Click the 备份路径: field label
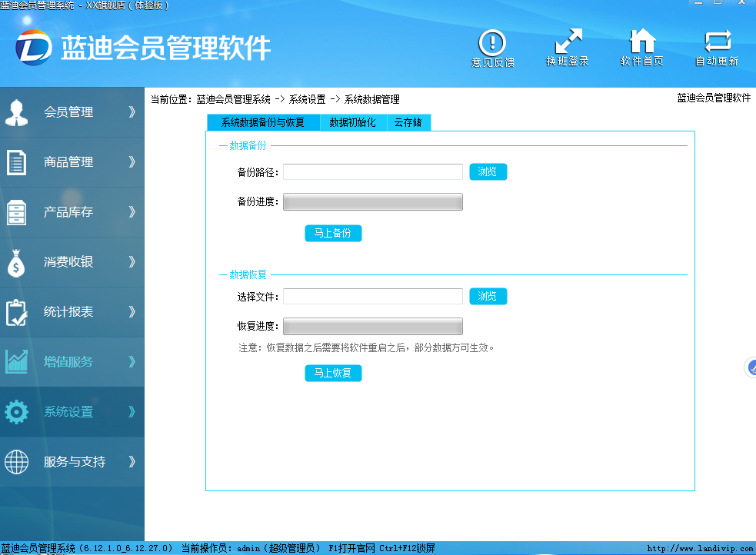Screen dimensions: 756x555 258,172
